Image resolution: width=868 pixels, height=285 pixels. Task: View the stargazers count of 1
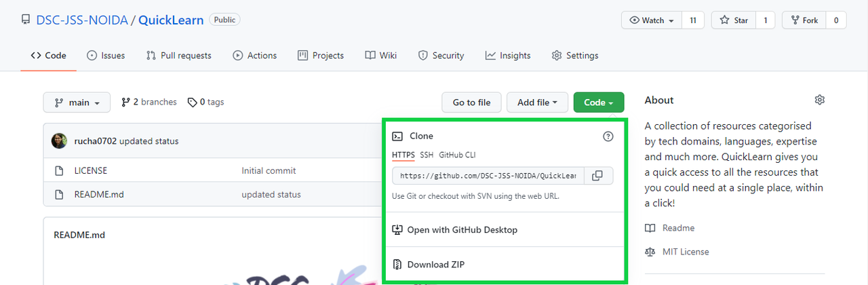(x=766, y=20)
